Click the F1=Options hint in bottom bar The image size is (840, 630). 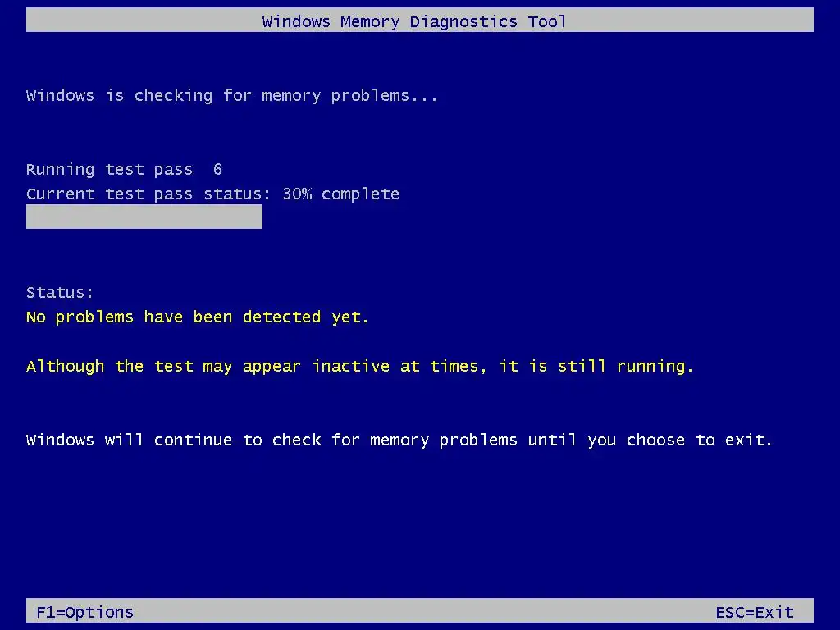click(85, 612)
